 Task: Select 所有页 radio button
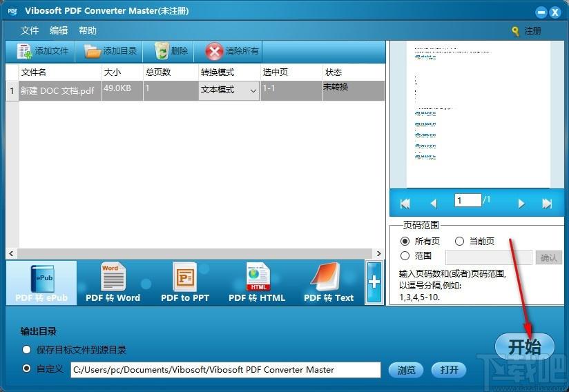(x=405, y=241)
